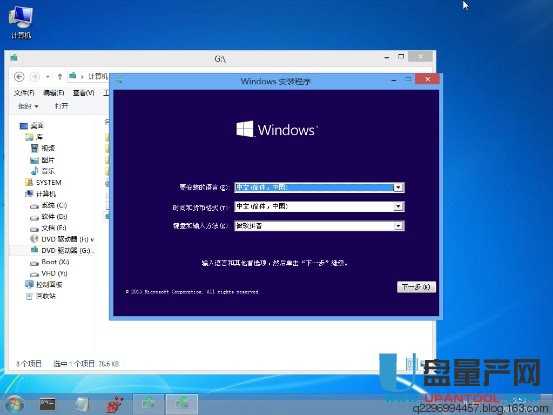Open the 组织 dropdown in Explorer toolbar
This screenshot has width=553, height=415.
tap(28, 106)
